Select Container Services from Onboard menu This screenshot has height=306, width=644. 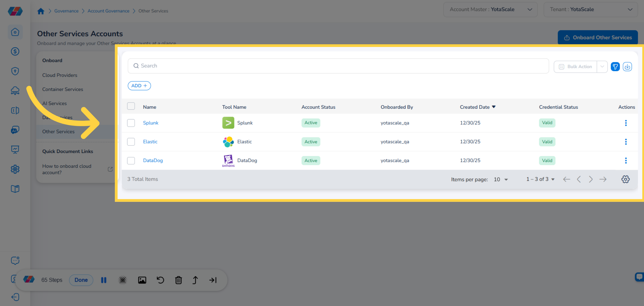[63, 89]
